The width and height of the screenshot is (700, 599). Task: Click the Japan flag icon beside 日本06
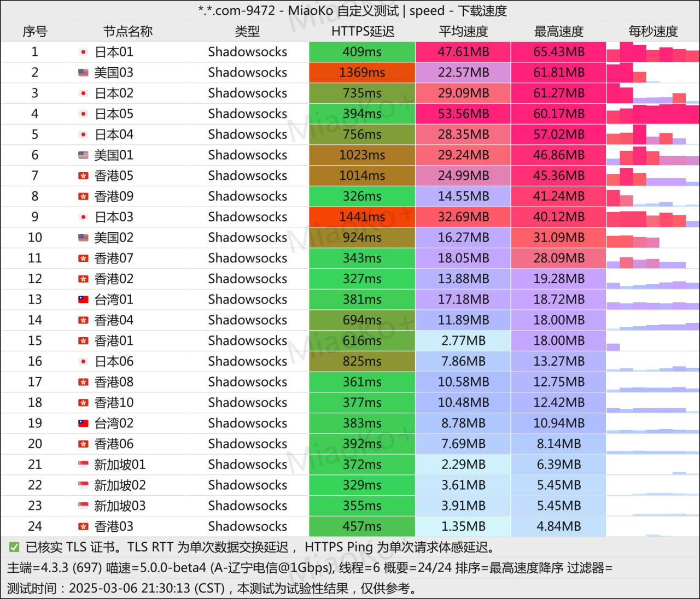coord(83,362)
